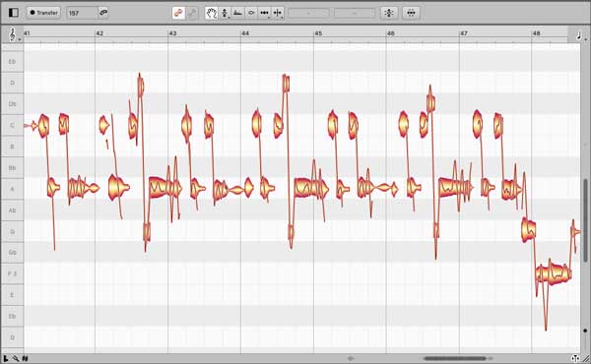The width and height of the screenshot is (591, 364).
Task: Toggle the greyed-out wrench button in toolbar
Action: pyautogui.click(x=192, y=13)
